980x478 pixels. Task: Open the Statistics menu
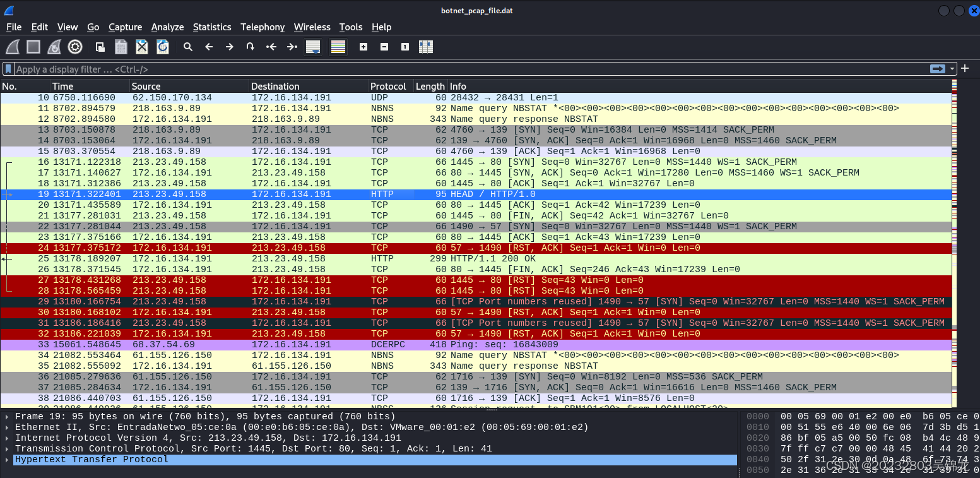212,27
